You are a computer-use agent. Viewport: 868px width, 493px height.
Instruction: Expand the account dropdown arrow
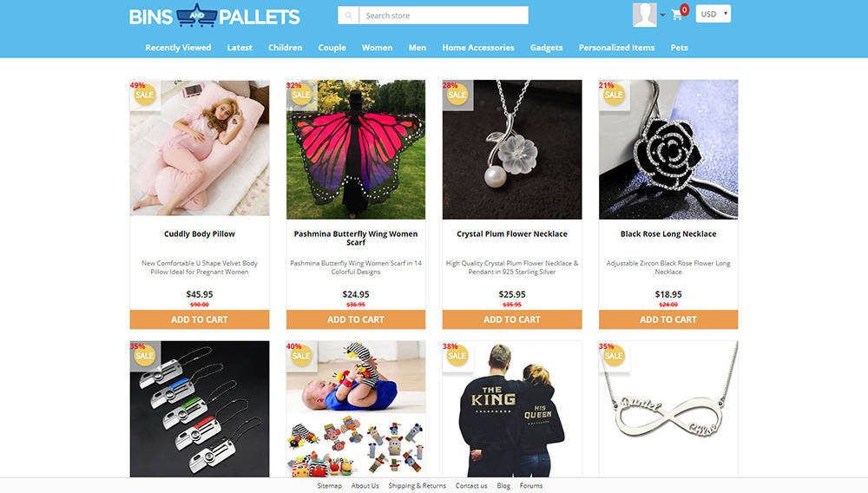[x=662, y=16]
